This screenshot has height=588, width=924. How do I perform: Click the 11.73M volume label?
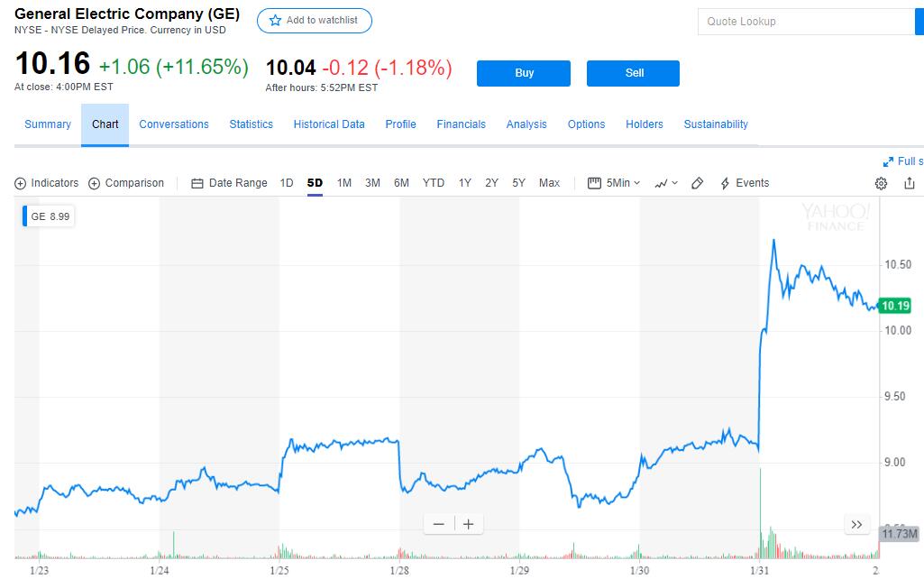pos(900,534)
